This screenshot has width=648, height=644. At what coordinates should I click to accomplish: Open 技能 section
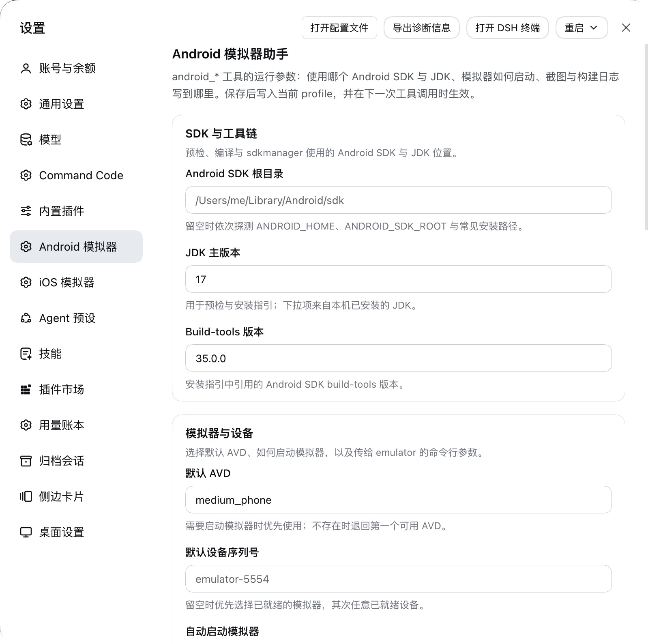point(76,354)
